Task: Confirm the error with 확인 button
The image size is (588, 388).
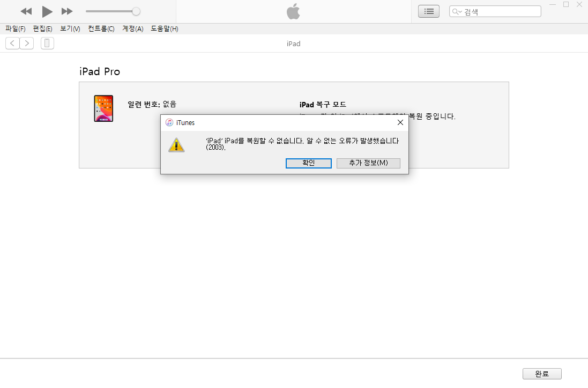Action: click(309, 163)
